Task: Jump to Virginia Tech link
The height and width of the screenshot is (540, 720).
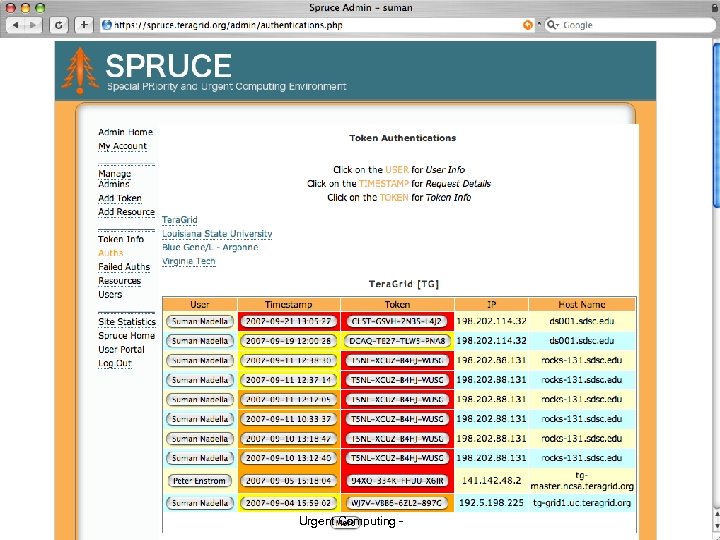Action: (188, 261)
